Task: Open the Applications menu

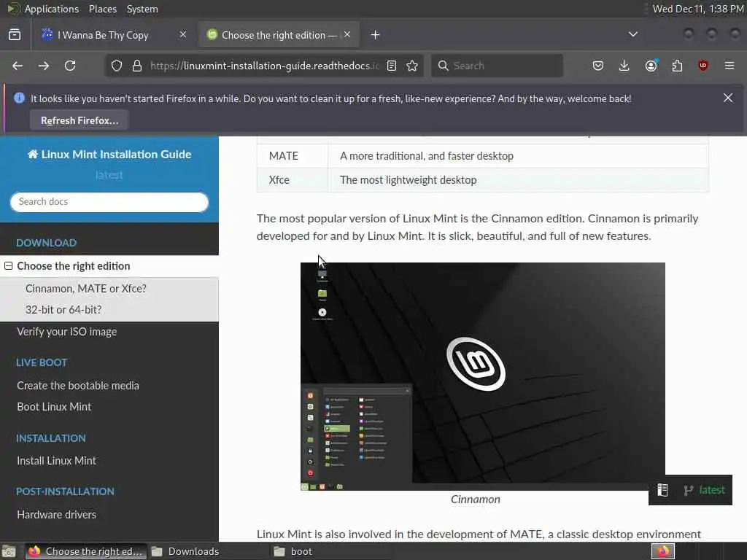Action: tap(52, 9)
